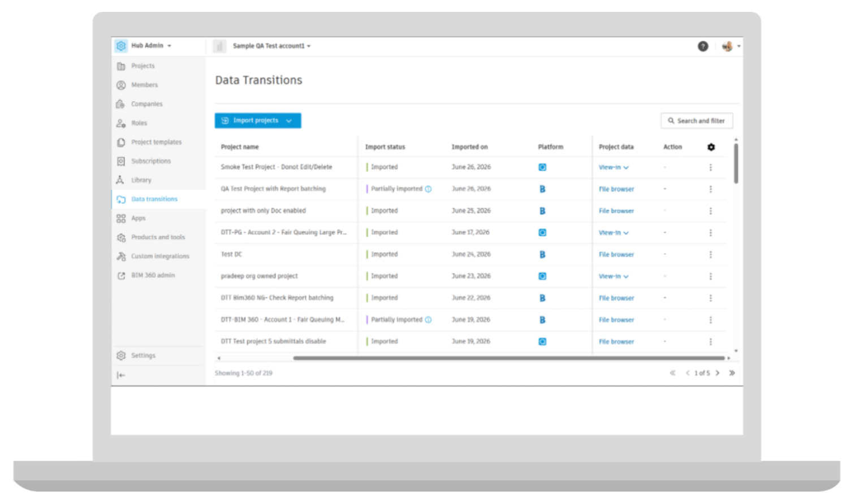855x504 pixels.
Task: Sort by the Project name column header
Action: click(x=240, y=147)
